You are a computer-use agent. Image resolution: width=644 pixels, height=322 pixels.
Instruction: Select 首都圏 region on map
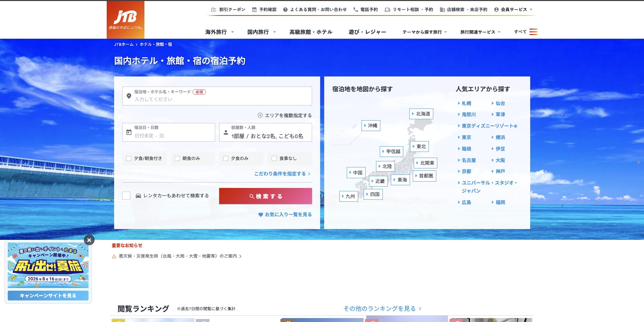424,176
